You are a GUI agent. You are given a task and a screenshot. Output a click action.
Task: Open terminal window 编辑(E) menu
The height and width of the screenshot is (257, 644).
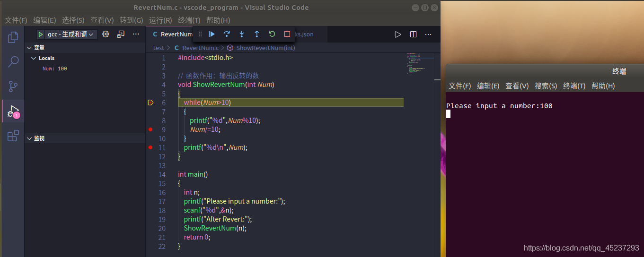(x=488, y=86)
